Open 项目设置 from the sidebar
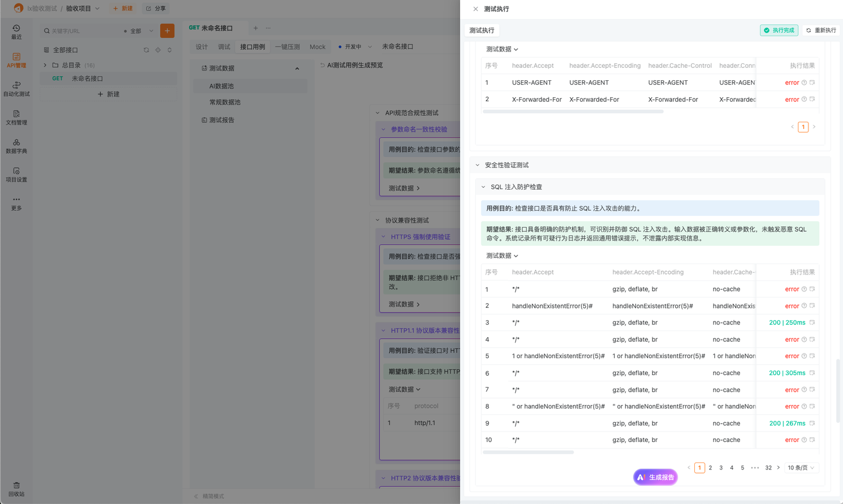This screenshot has height=504, width=843. coord(16,174)
